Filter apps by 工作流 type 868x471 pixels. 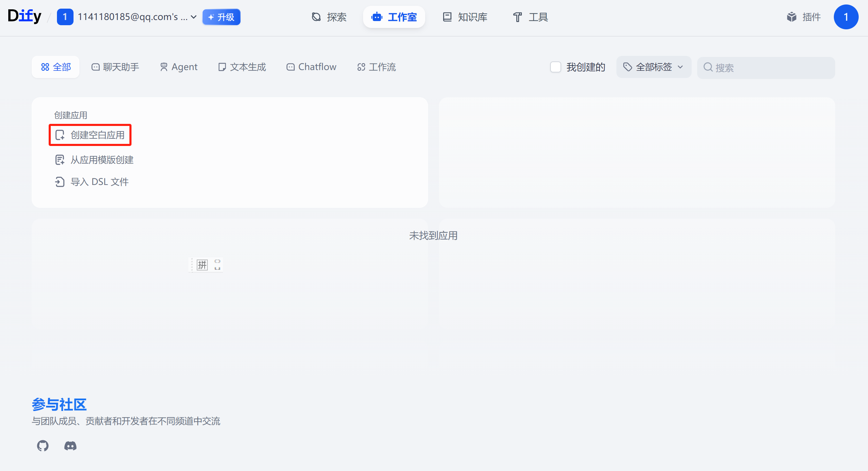click(377, 67)
